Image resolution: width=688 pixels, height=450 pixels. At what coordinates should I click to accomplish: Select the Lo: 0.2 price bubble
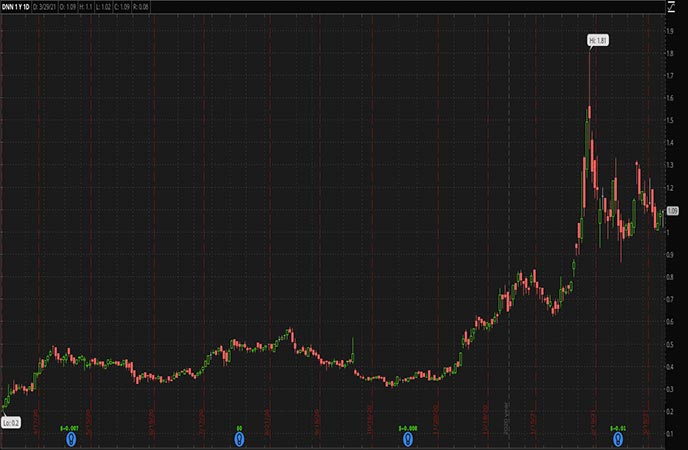click(x=11, y=423)
